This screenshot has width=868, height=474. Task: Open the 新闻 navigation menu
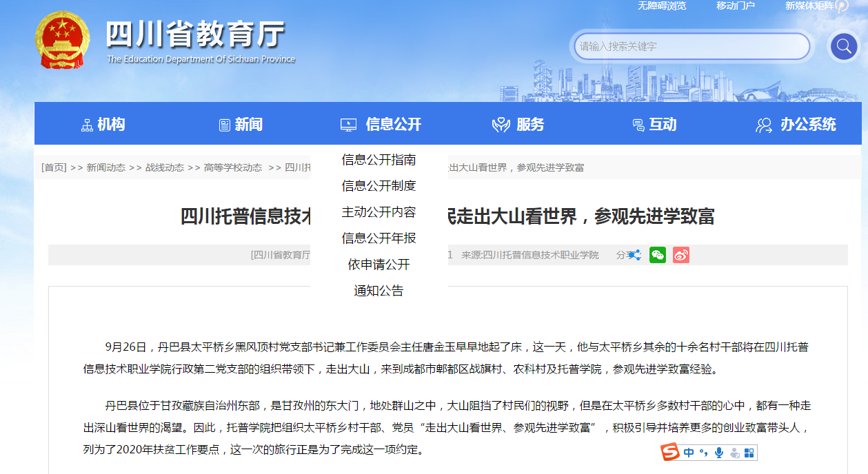[x=241, y=125]
